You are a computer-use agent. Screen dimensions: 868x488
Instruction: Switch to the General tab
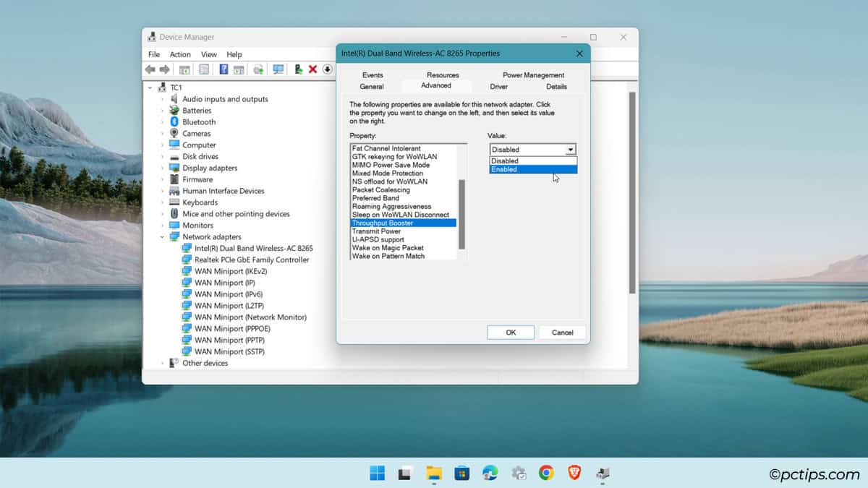(372, 87)
